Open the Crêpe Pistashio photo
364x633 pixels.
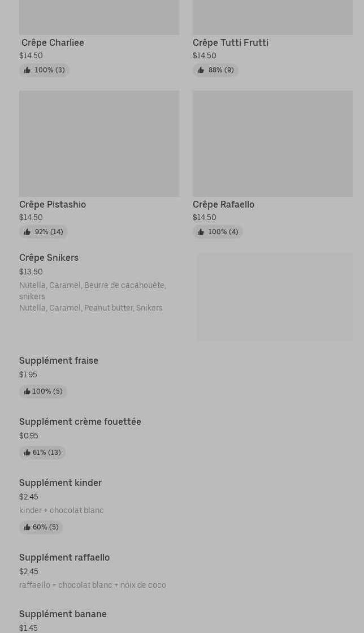coord(99,144)
